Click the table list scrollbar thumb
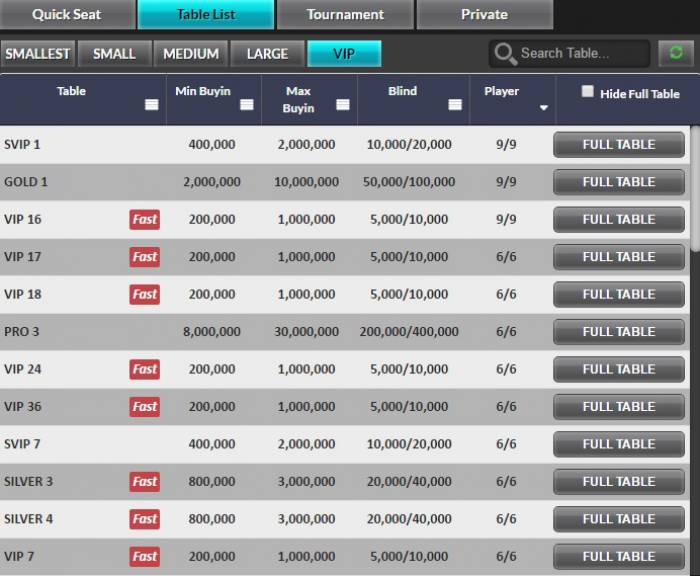Screen dimensions: 700x576 pyautogui.click(x=695, y=188)
